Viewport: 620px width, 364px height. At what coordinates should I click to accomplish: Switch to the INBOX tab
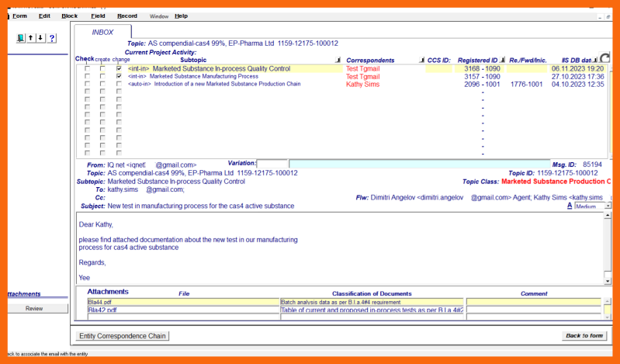[x=102, y=32]
